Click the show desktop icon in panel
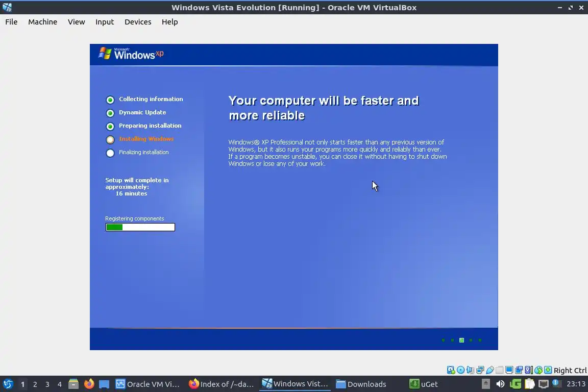588x392 pixels. tap(104, 384)
